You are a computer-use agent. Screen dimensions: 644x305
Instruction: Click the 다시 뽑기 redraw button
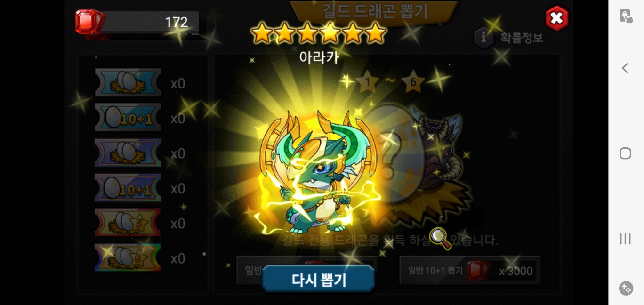pos(319,280)
